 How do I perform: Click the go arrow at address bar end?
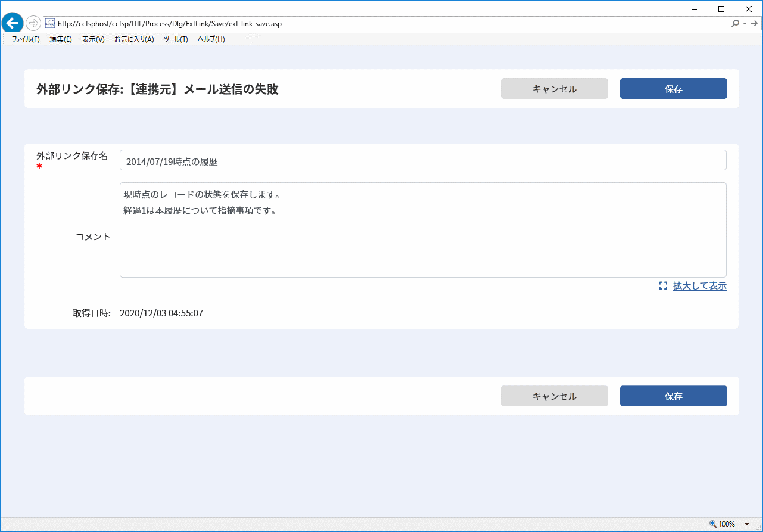(754, 23)
